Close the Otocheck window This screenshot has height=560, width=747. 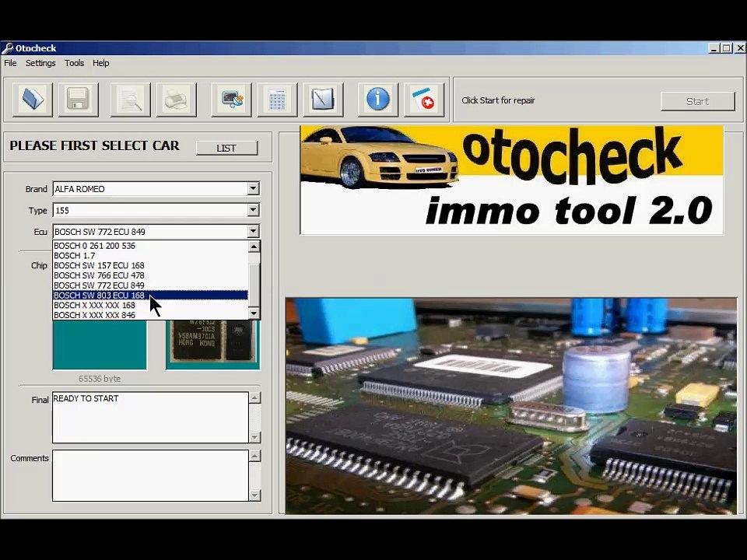[740, 48]
